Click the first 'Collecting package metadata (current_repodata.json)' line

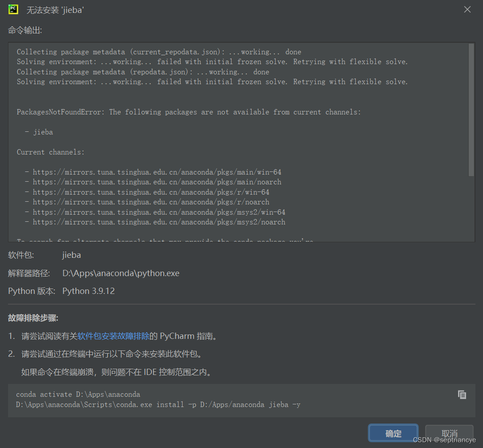click(x=159, y=52)
